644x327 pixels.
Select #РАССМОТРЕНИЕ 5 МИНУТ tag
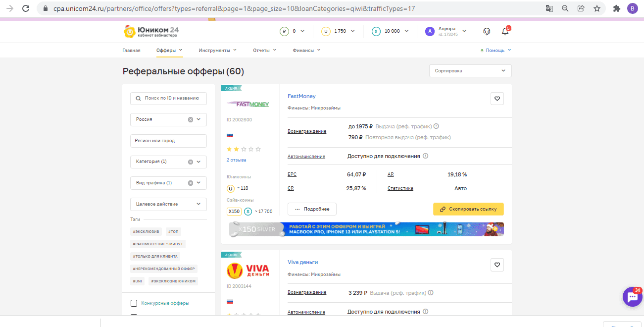pos(158,244)
